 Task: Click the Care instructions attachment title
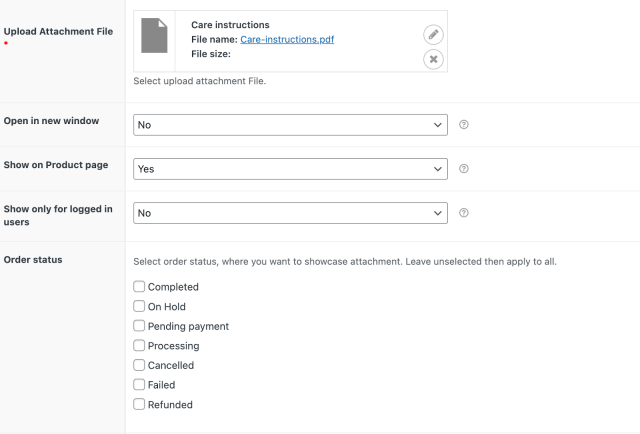pos(230,24)
